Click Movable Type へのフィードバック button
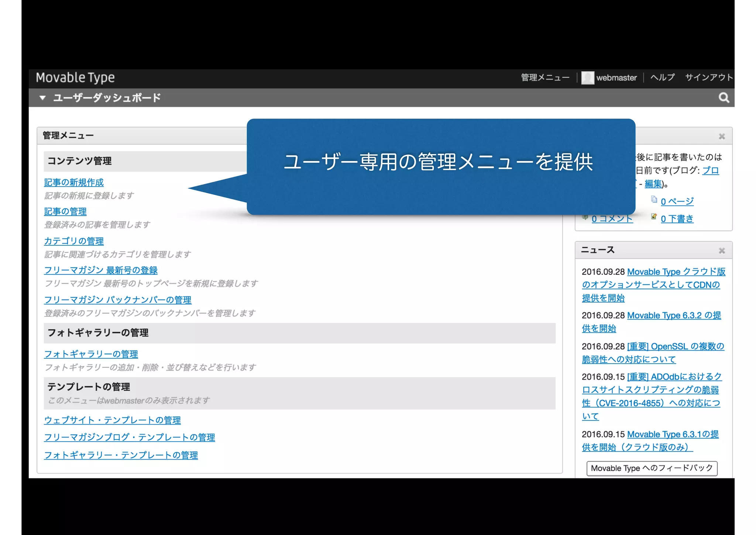 (652, 468)
